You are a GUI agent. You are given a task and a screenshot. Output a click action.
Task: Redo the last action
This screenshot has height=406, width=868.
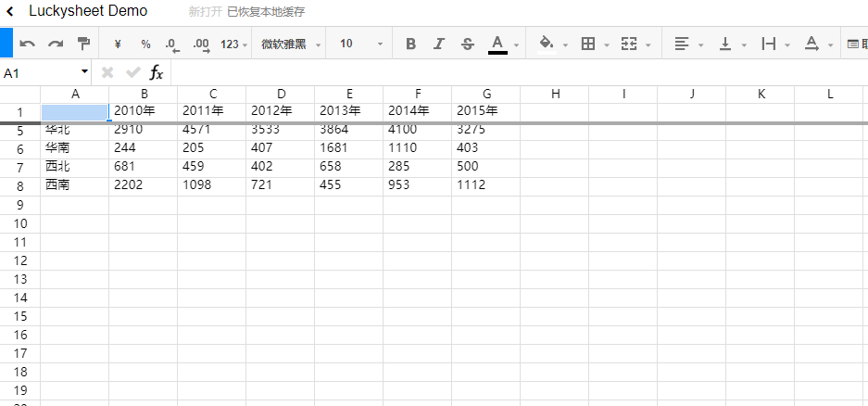(56, 44)
